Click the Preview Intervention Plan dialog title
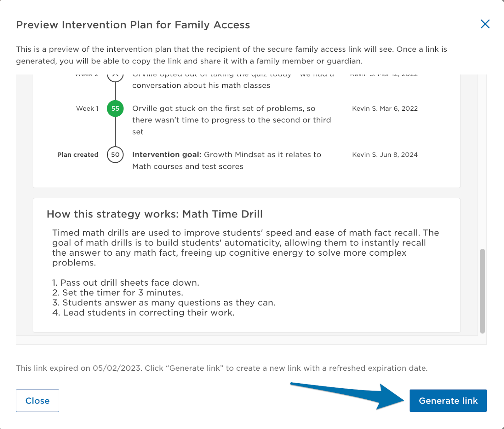Viewport: 504px width, 429px height. pyautogui.click(x=133, y=25)
